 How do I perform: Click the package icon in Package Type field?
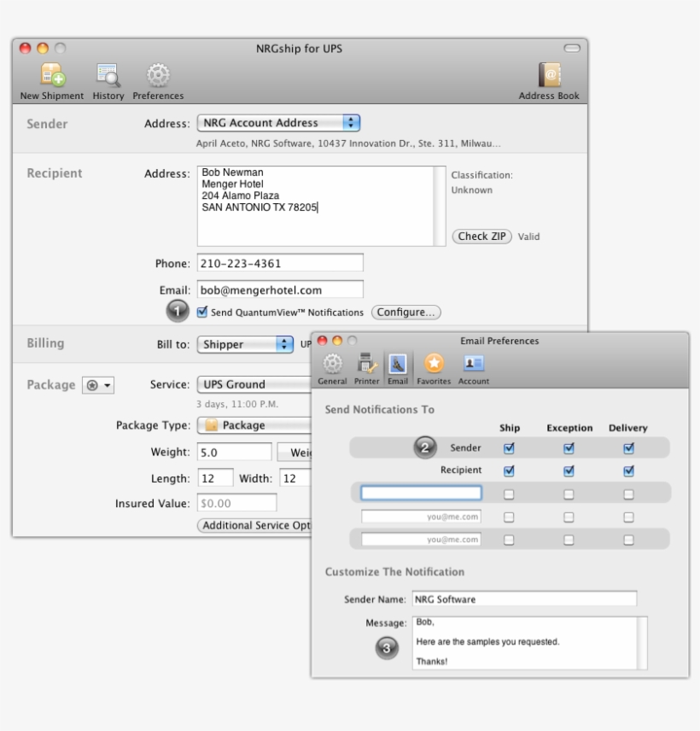click(x=212, y=424)
